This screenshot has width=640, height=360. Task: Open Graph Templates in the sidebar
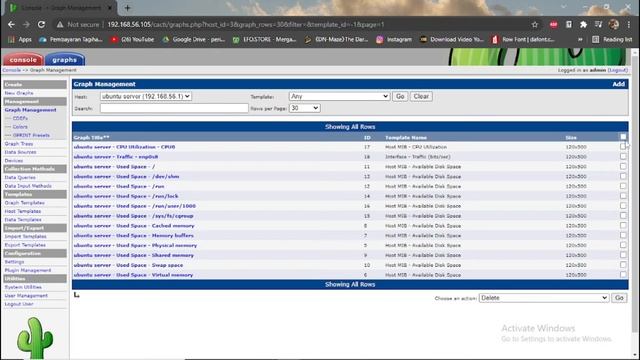(24, 203)
